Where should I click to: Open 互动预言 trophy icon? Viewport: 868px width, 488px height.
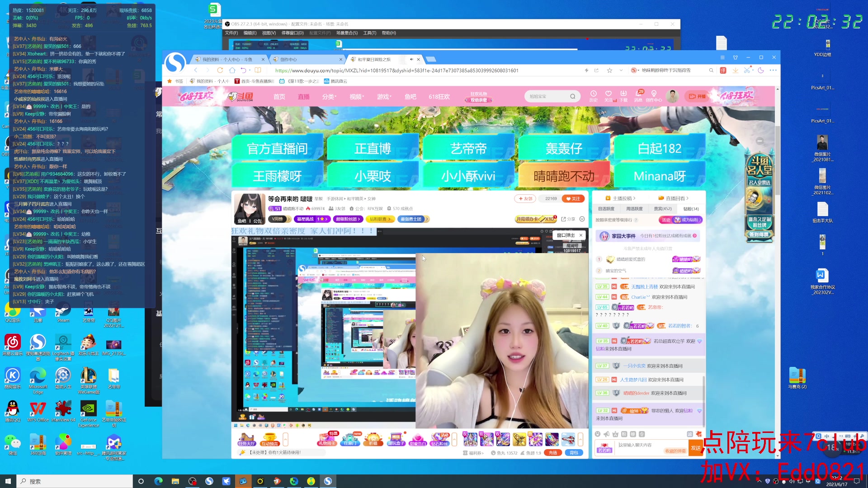(270, 439)
